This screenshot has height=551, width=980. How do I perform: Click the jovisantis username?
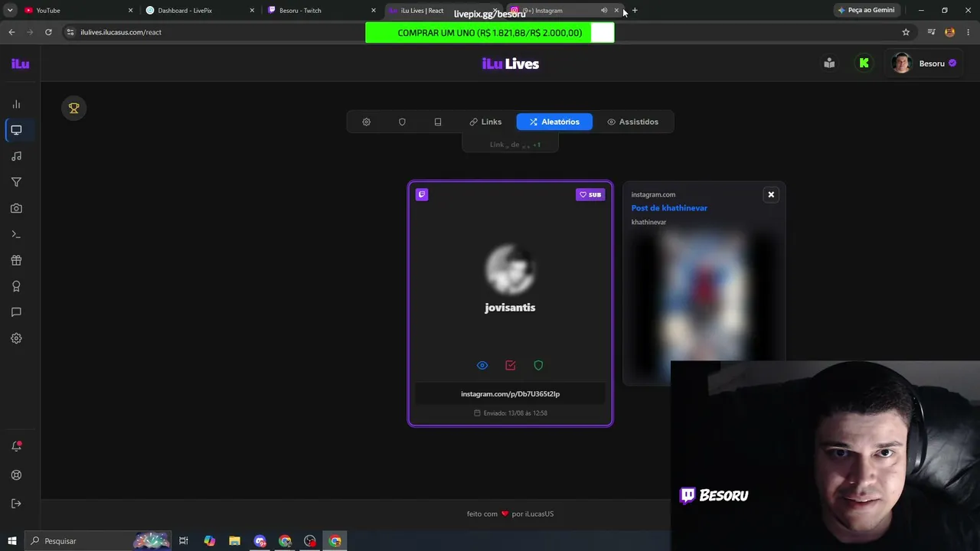(510, 308)
